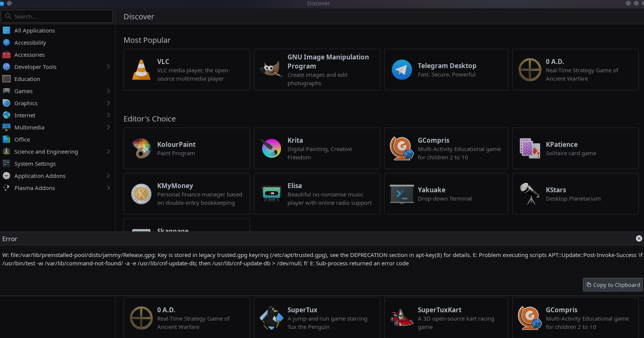644x338 pixels.
Task: Click the Multimedia category icon
Action: tap(6, 127)
